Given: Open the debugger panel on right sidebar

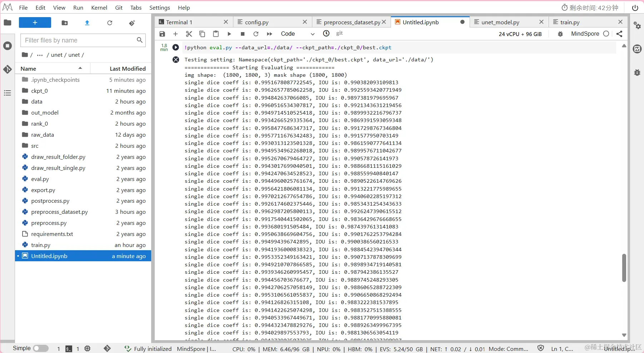Looking at the screenshot, I should pos(637,72).
